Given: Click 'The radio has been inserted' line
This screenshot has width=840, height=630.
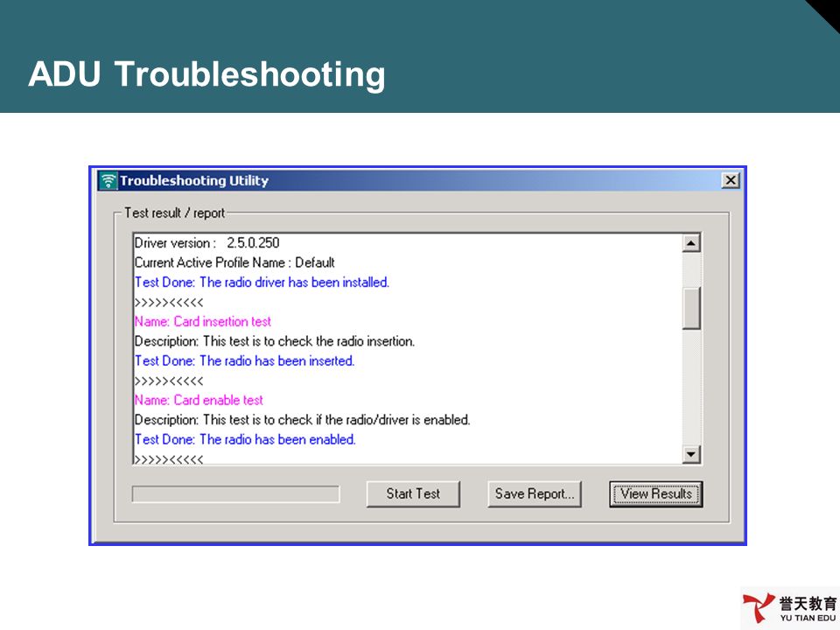Looking at the screenshot, I should coord(244,361).
